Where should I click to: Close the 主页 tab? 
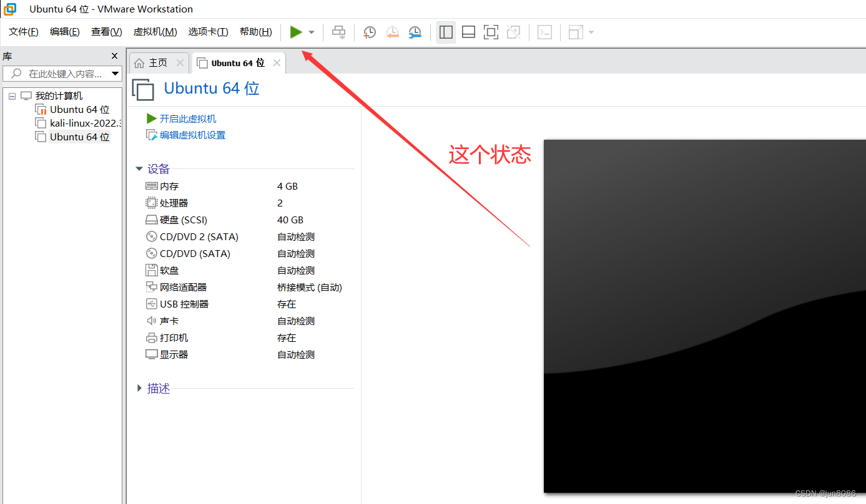coord(180,63)
